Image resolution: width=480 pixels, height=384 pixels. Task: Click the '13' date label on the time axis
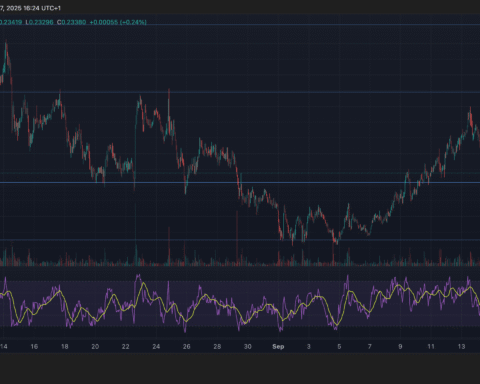tap(461, 347)
